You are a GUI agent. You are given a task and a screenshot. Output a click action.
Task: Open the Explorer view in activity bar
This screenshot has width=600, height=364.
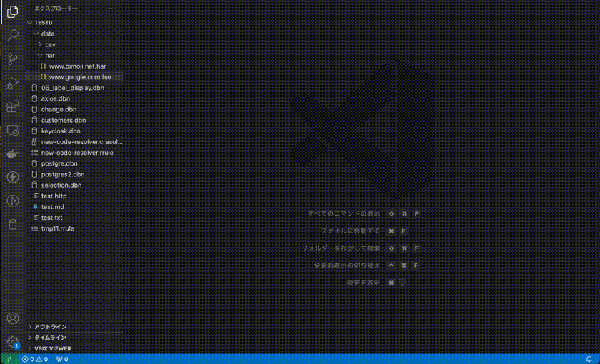coord(13,12)
